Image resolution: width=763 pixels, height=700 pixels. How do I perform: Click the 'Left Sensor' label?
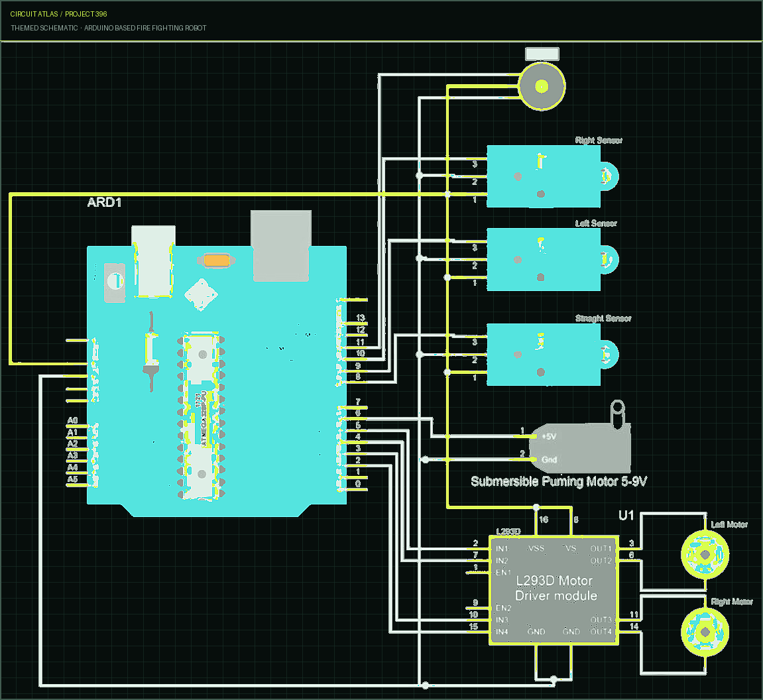click(596, 223)
